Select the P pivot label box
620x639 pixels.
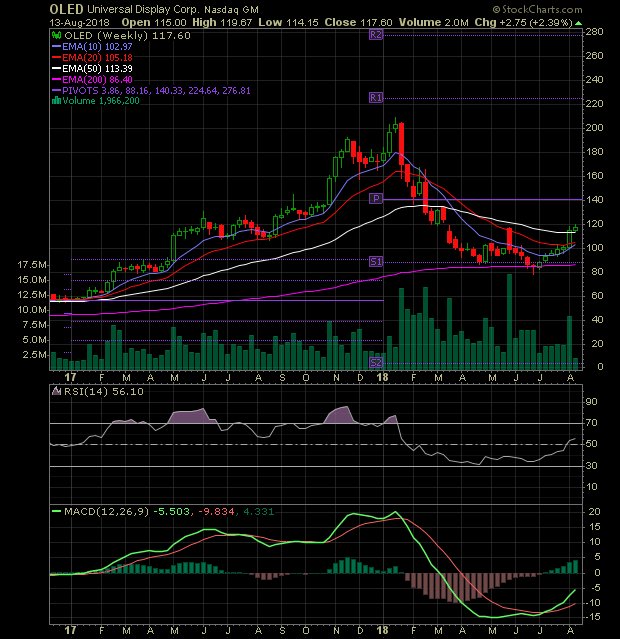[376, 198]
